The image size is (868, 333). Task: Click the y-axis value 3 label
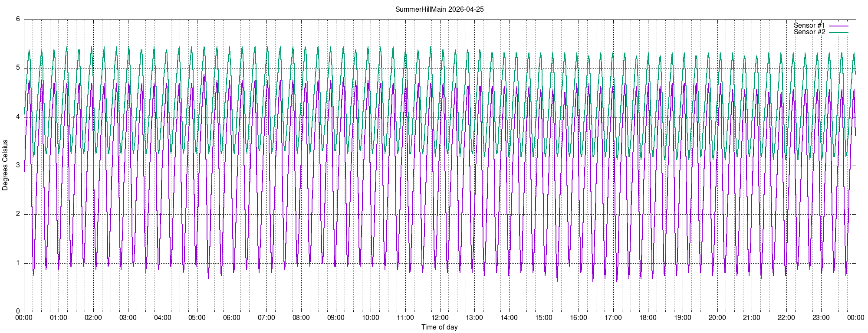click(18, 165)
